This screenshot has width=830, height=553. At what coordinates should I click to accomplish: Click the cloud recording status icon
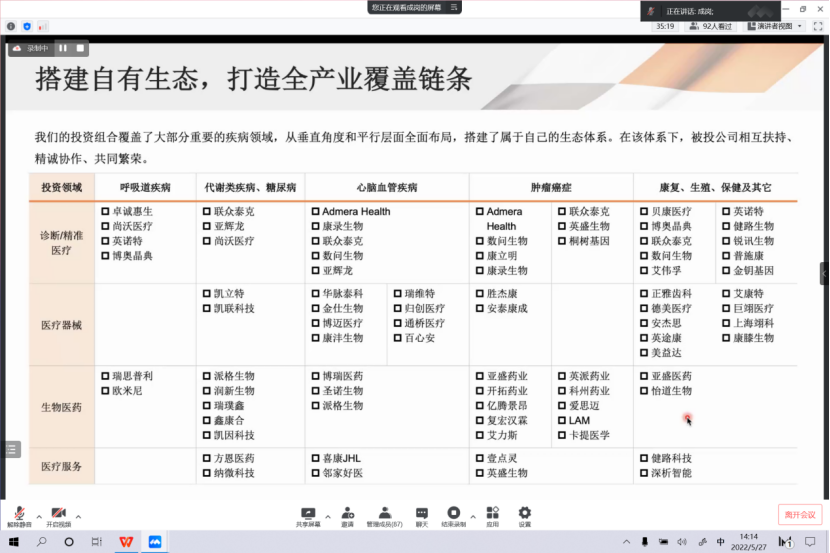17,48
